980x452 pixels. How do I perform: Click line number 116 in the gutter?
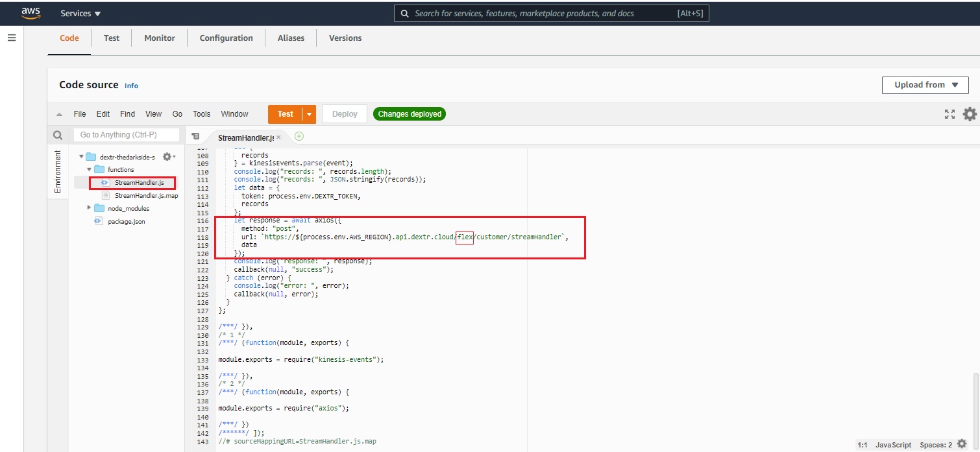[x=202, y=220]
